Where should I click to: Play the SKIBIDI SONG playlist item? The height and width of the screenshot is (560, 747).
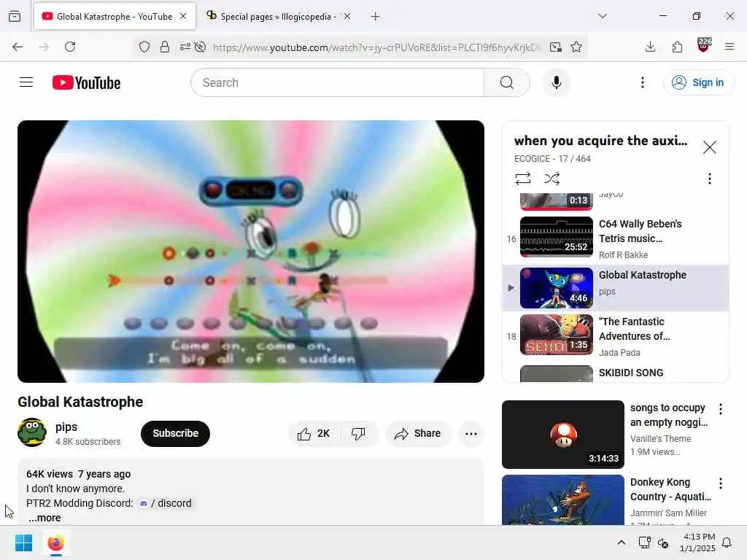[616, 373]
